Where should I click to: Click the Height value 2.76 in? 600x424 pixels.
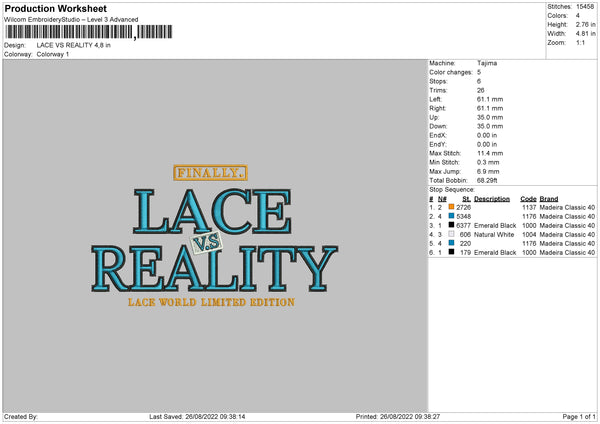(x=585, y=24)
